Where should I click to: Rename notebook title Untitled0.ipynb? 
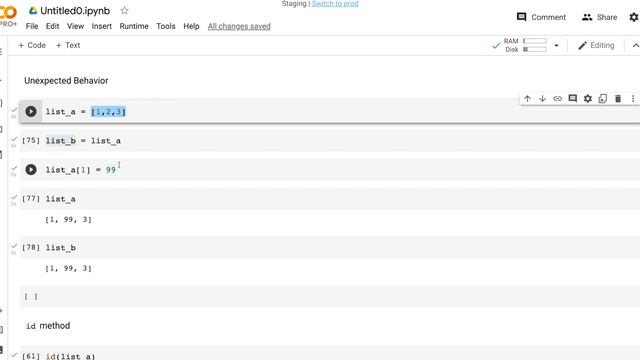pyautogui.click(x=75, y=11)
